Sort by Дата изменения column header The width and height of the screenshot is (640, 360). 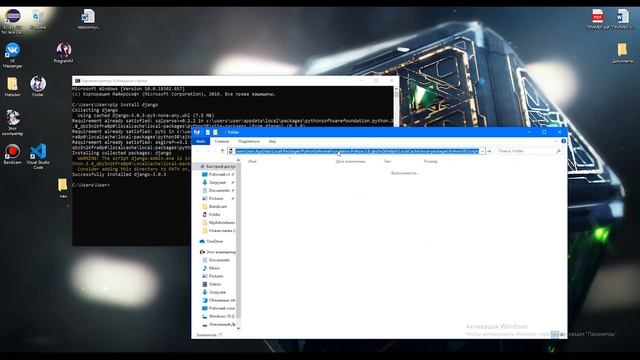tap(350, 161)
